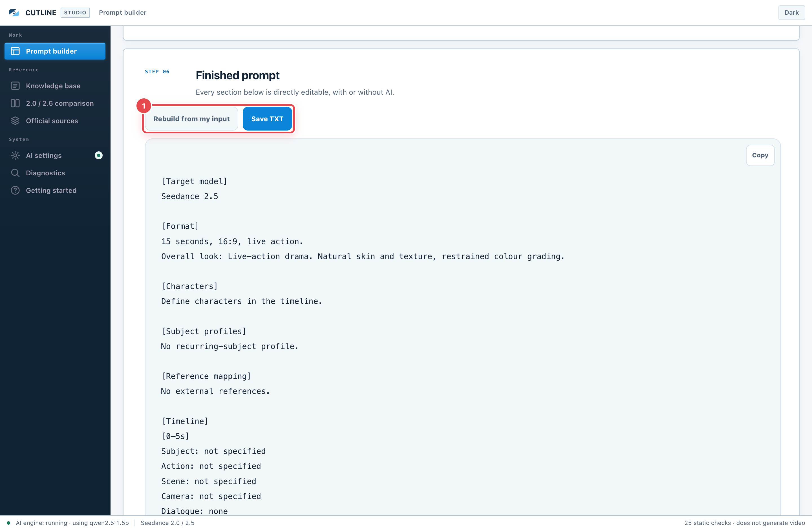Click the CUTLINE brand name
Viewport: 812px width, 530px height.
click(41, 13)
